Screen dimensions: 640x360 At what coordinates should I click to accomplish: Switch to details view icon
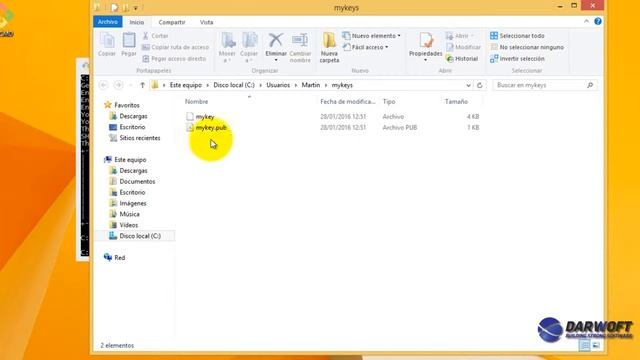pyautogui.click(x=584, y=345)
